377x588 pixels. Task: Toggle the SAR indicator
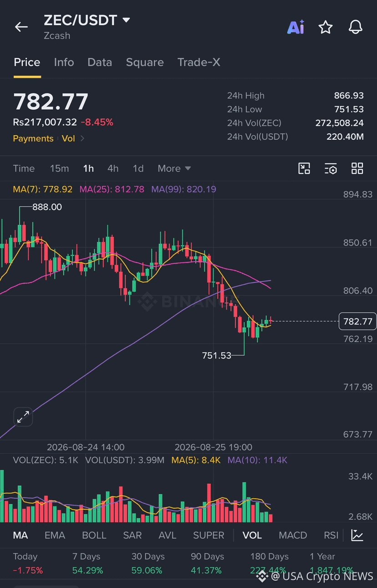point(132,535)
